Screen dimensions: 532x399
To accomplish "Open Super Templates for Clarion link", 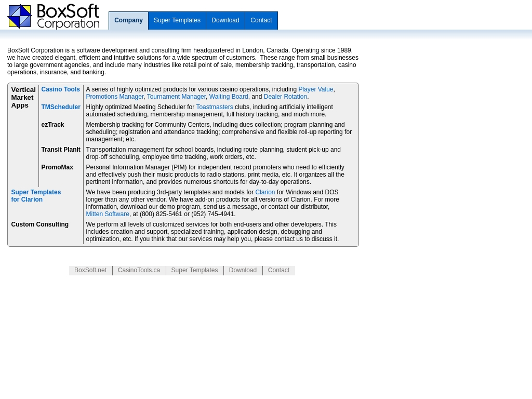I will coord(36,196).
